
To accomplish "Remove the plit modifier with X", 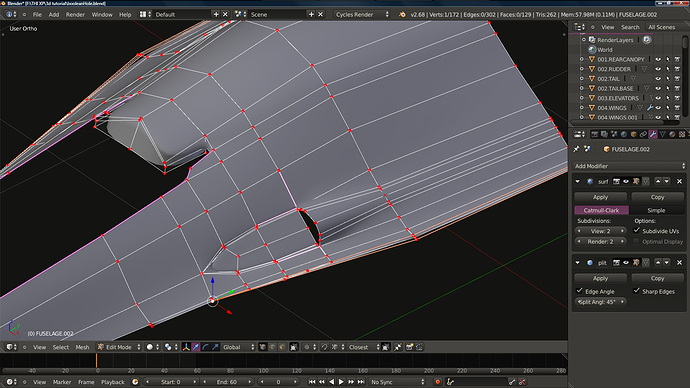I will 679,263.
